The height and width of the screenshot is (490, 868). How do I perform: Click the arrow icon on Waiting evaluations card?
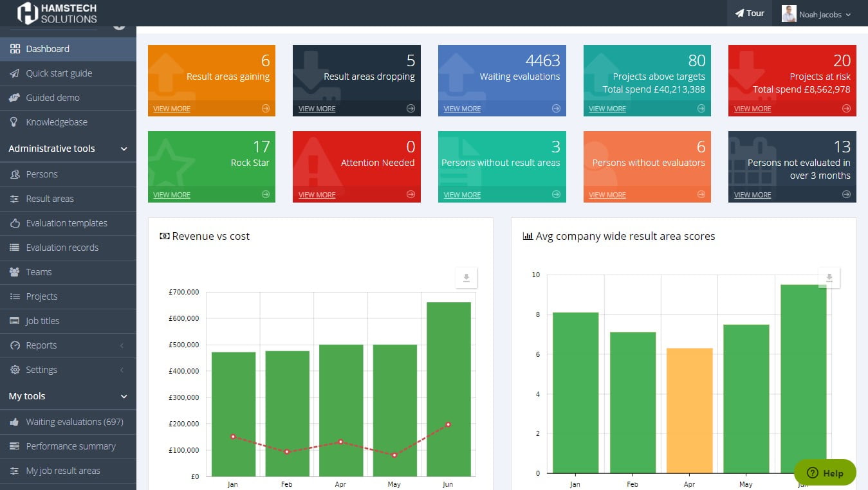pos(556,109)
